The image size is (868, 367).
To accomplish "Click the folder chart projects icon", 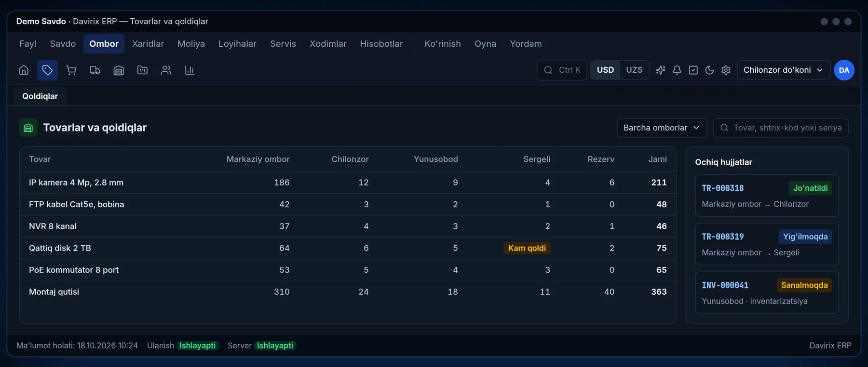I will (142, 70).
